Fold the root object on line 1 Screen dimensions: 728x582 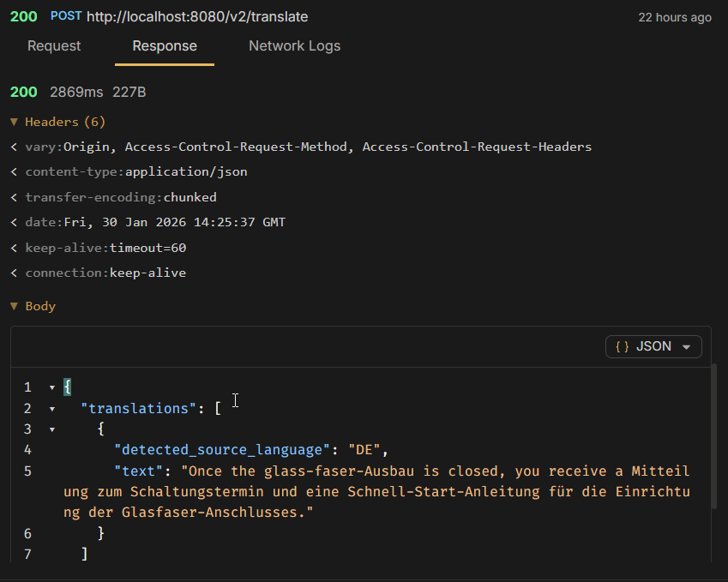(x=51, y=387)
